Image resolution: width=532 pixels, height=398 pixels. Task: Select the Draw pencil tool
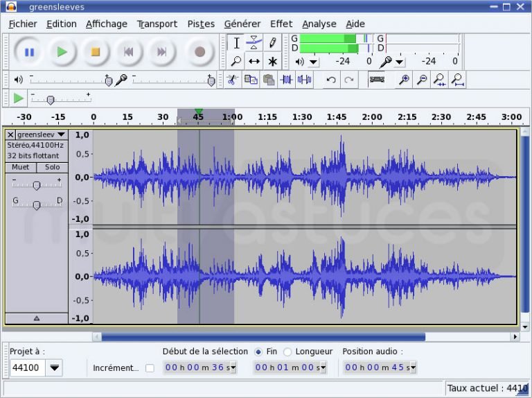(272, 43)
